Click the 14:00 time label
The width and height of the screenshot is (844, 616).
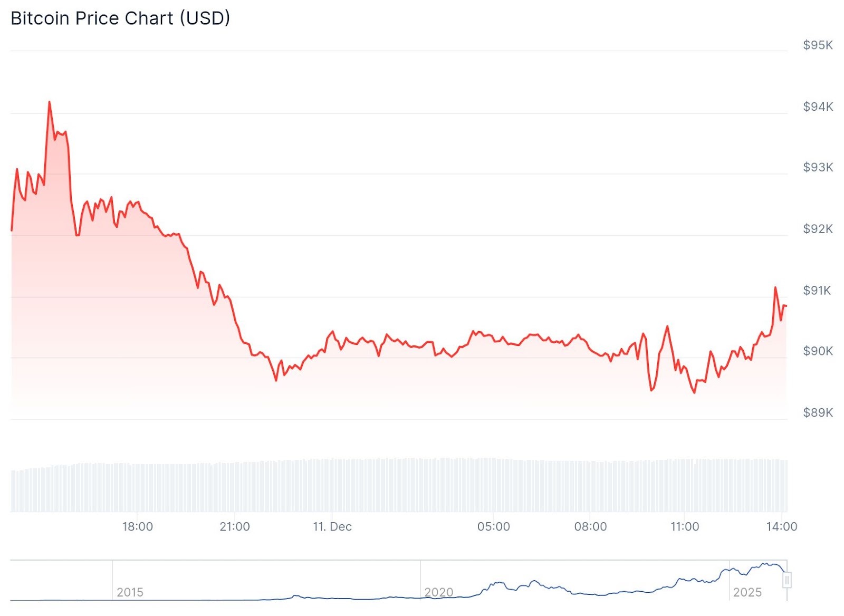[x=781, y=526]
